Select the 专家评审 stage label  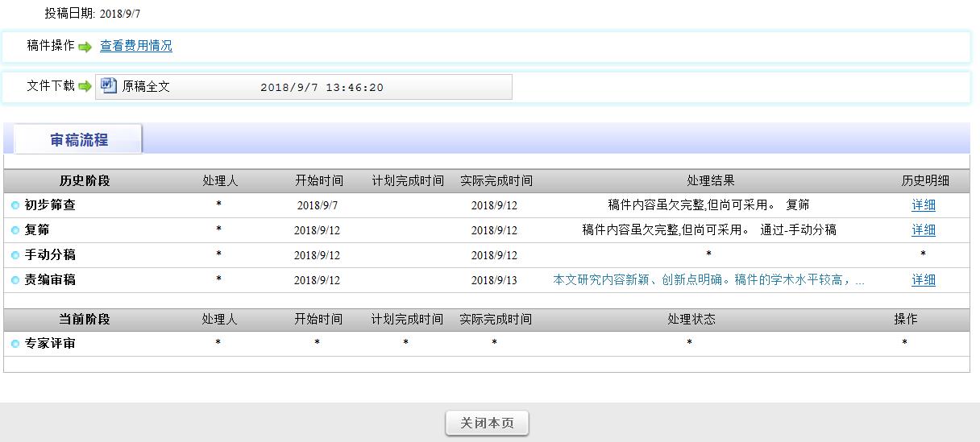pos(50,344)
